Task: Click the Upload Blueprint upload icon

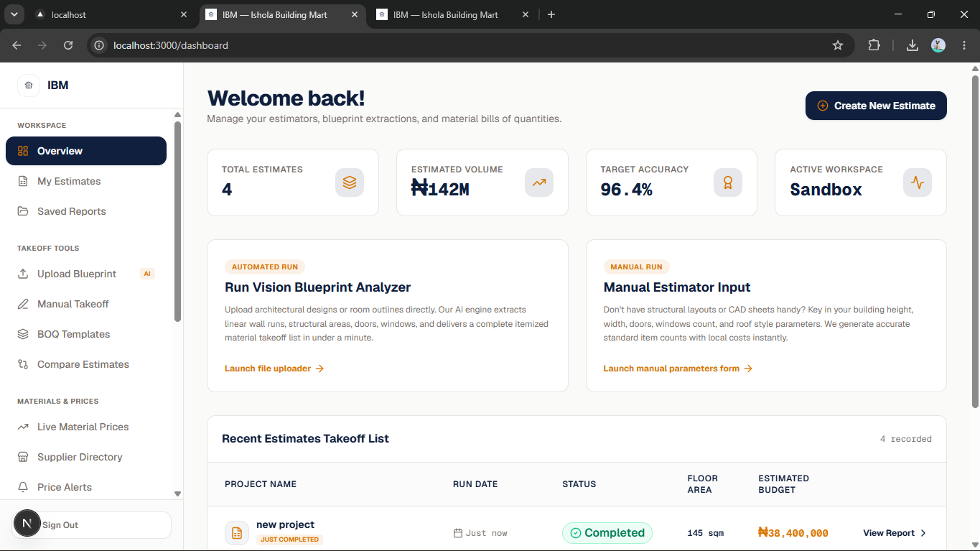Action: pyautogui.click(x=23, y=274)
